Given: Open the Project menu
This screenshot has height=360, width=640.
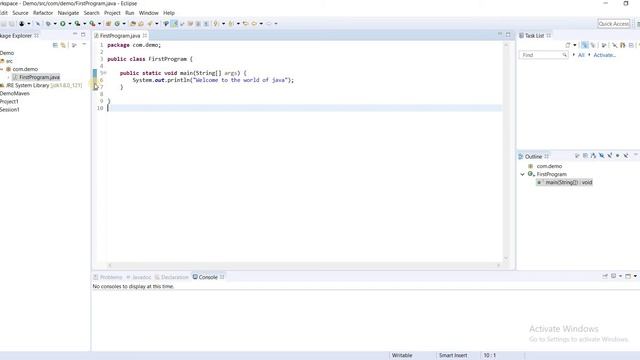Looking at the screenshot, I should click(112, 13).
